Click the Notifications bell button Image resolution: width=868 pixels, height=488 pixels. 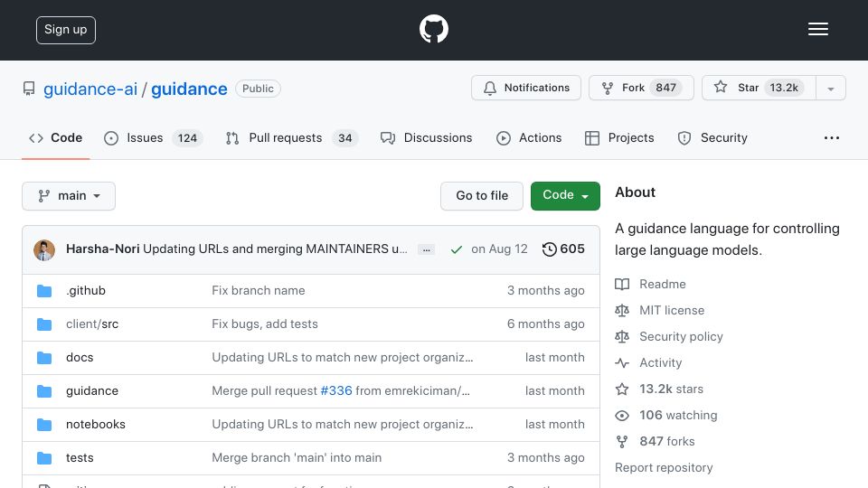point(526,88)
